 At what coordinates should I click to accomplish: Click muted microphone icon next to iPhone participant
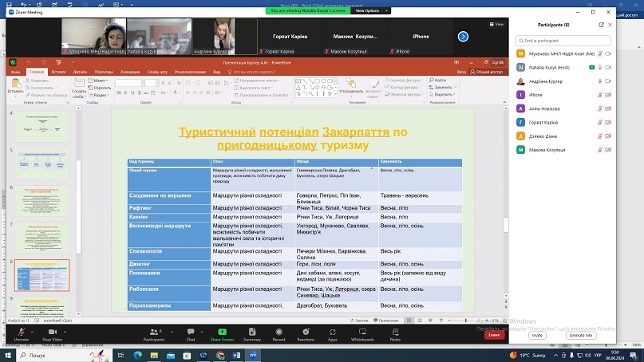pos(599,95)
